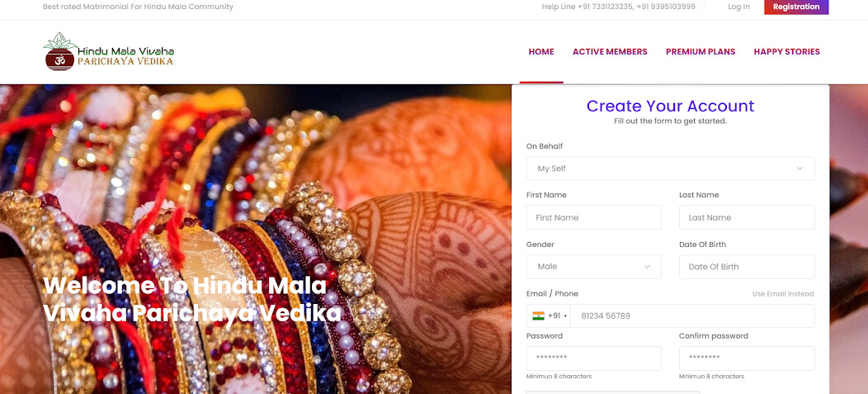
Task: Click the Confirm password field
Action: (747, 358)
